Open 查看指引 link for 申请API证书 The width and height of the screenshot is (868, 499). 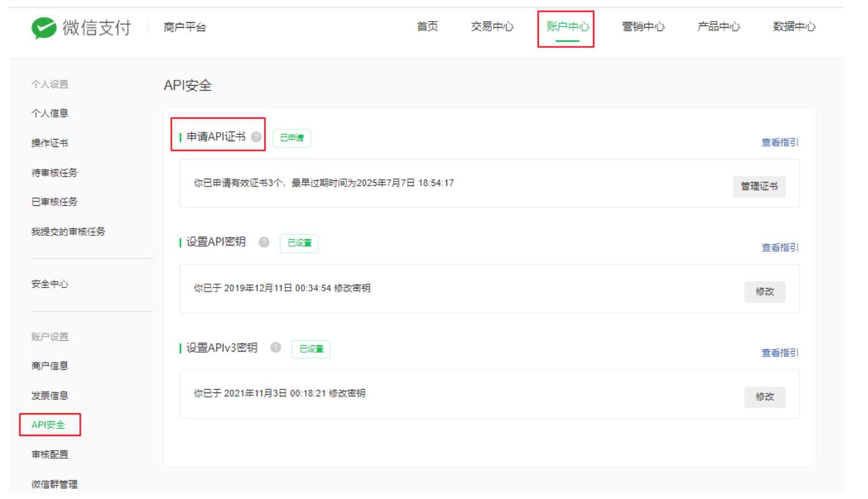point(780,142)
